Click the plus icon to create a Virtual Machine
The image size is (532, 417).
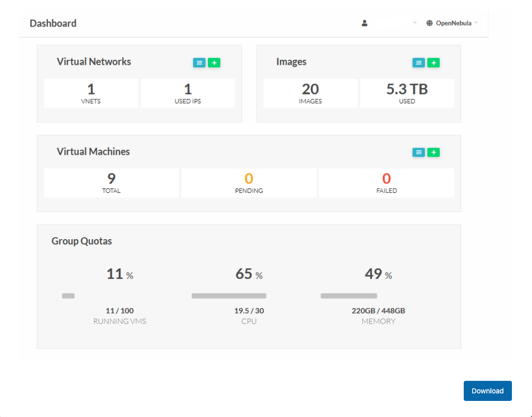[x=433, y=152]
